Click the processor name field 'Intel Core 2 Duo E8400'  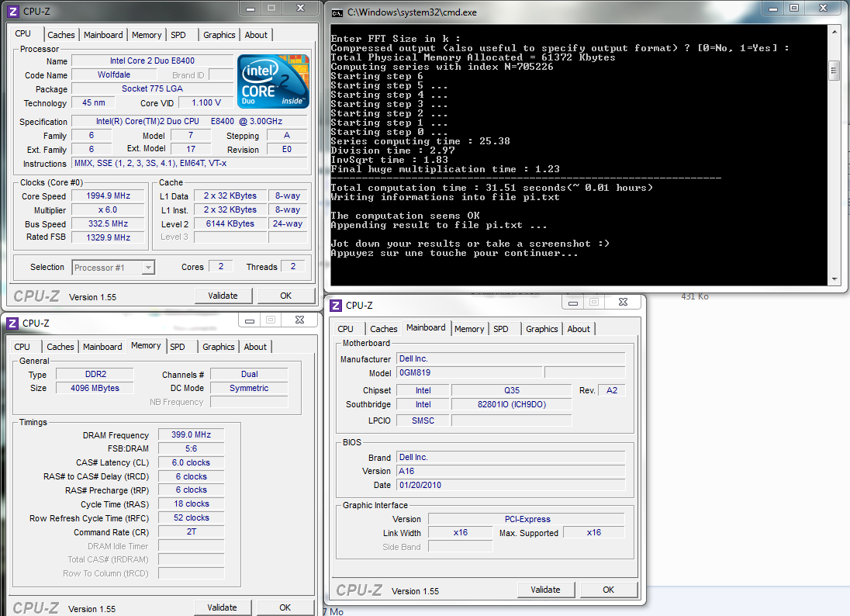pos(152,61)
